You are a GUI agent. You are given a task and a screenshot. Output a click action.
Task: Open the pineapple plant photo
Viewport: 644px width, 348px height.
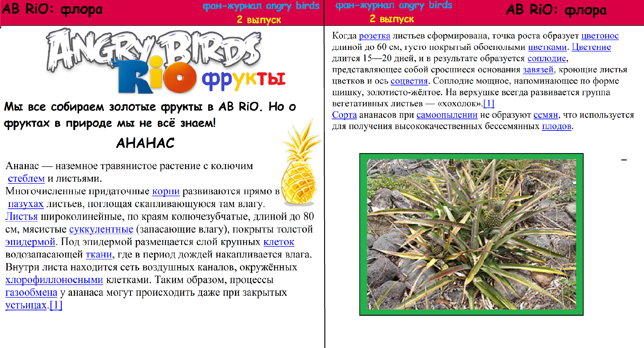click(x=471, y=234)
